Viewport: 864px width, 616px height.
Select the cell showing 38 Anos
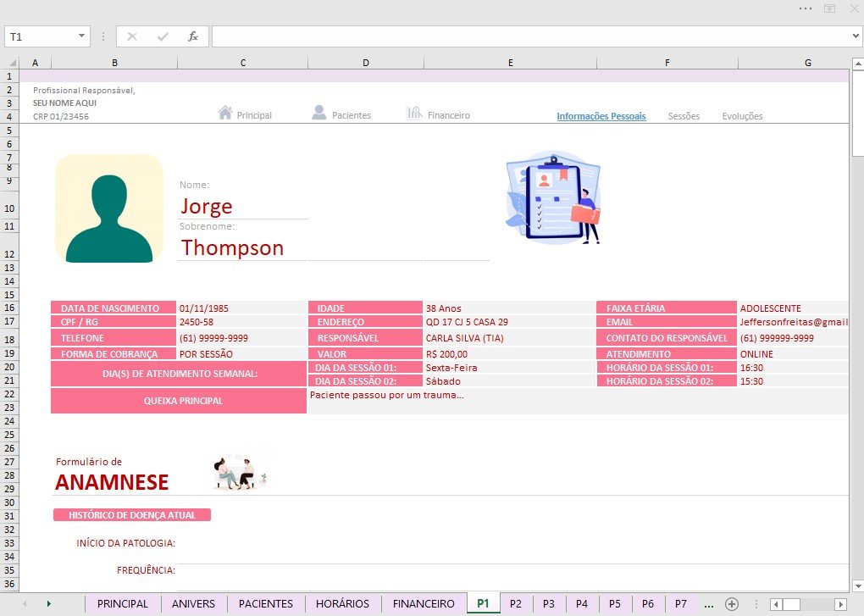[x=510, y=308]
